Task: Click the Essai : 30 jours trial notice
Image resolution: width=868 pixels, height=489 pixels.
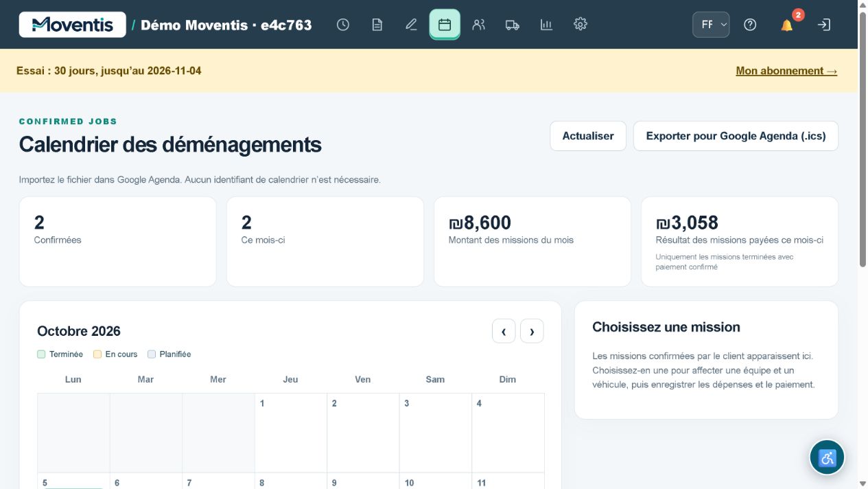Action: pyautogui.click(x=108, y=71)
